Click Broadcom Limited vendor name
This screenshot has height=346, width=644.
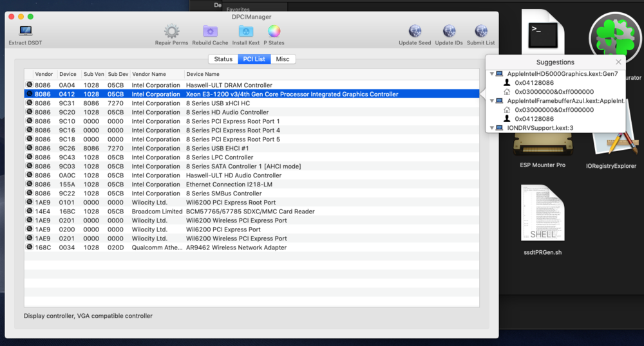pos(157,212)
